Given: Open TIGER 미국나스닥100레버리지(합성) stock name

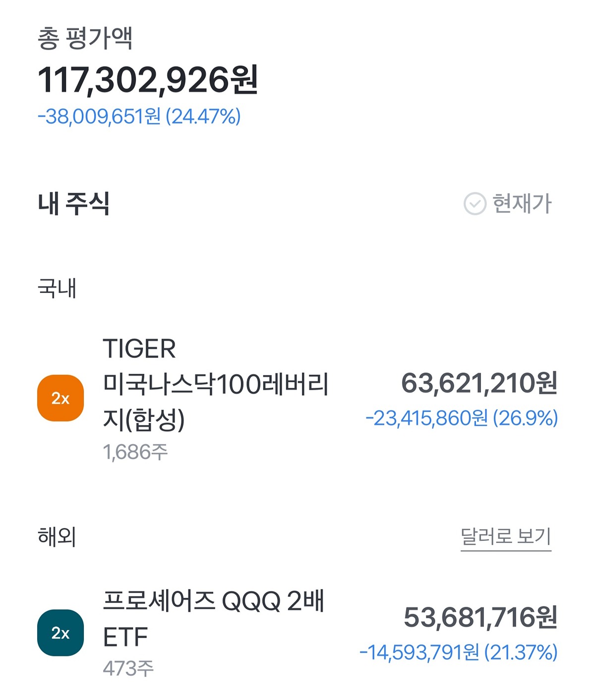Looking at the screenshot, I should click(216, 384).
